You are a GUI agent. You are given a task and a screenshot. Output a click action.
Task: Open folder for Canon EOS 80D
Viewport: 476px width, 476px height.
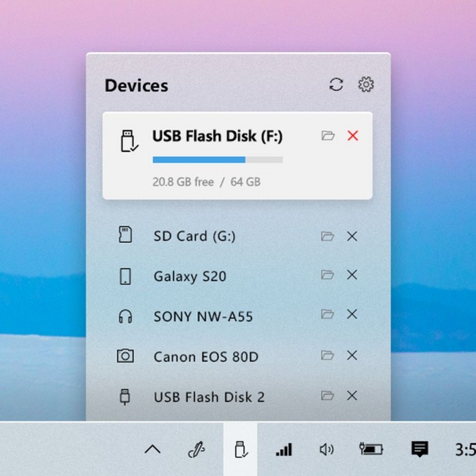[328, 355]
